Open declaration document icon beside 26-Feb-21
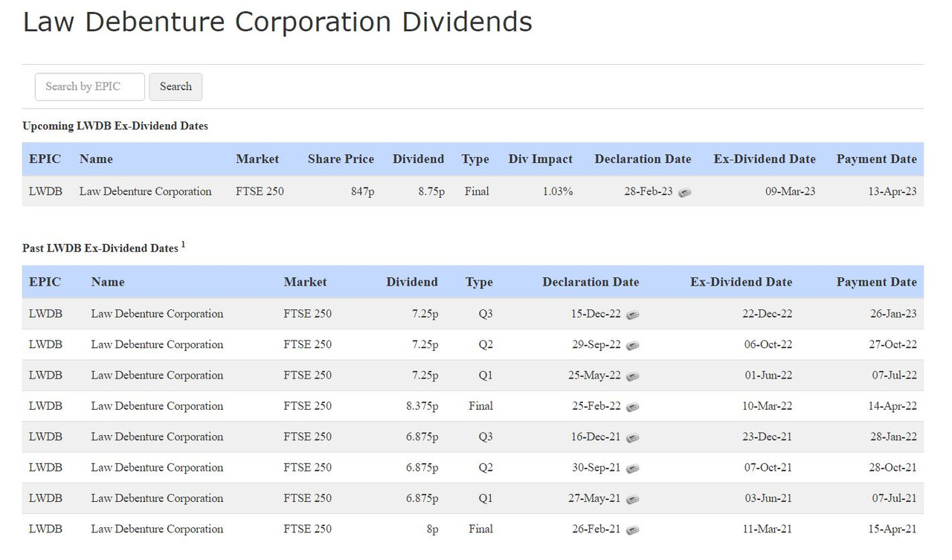 632,530
